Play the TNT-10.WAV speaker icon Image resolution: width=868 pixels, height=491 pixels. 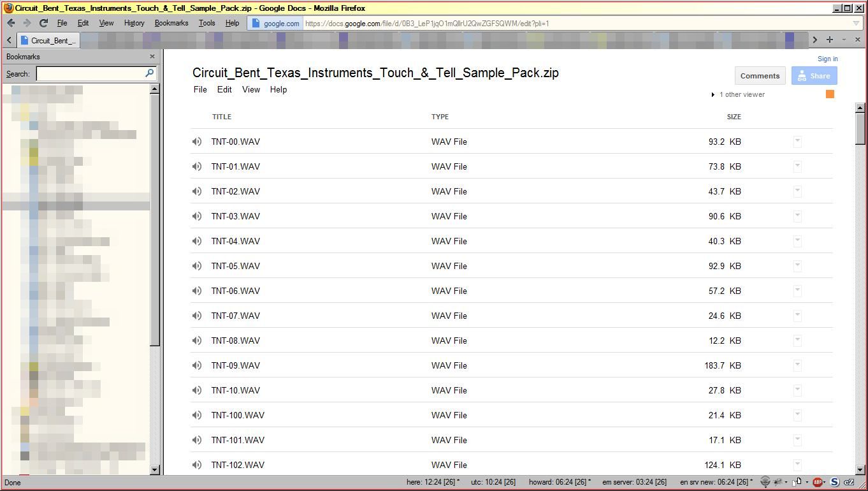197,390
